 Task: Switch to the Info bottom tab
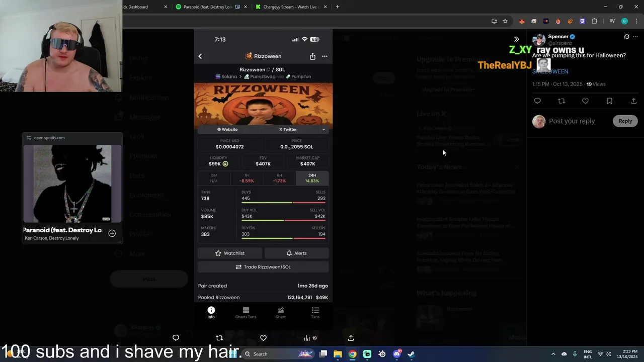tap(211, 313)
